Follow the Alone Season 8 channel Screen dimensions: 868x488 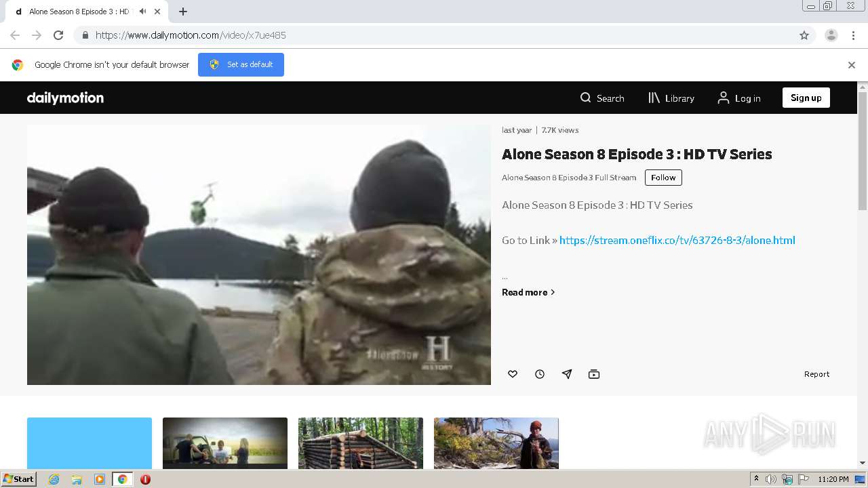pos(663,178)
